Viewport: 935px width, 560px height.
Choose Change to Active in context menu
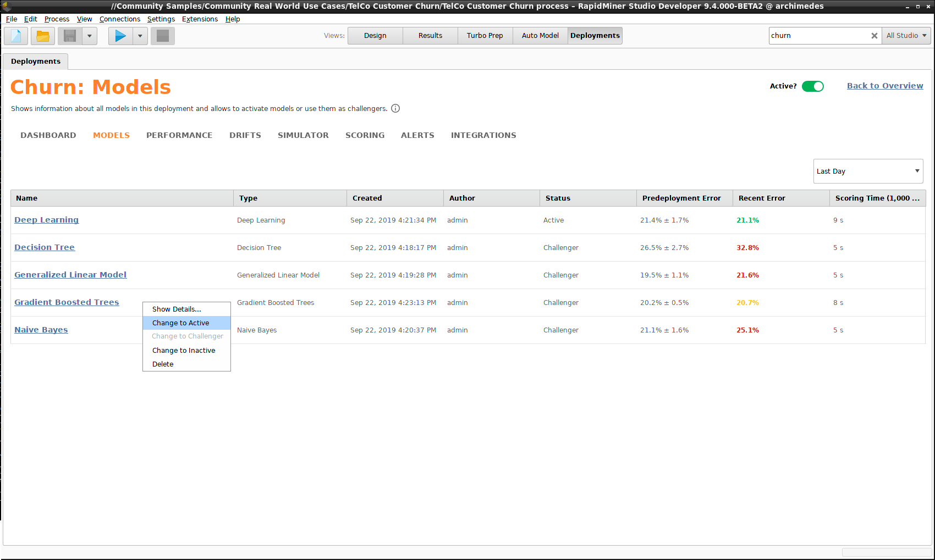pos(186,323)
